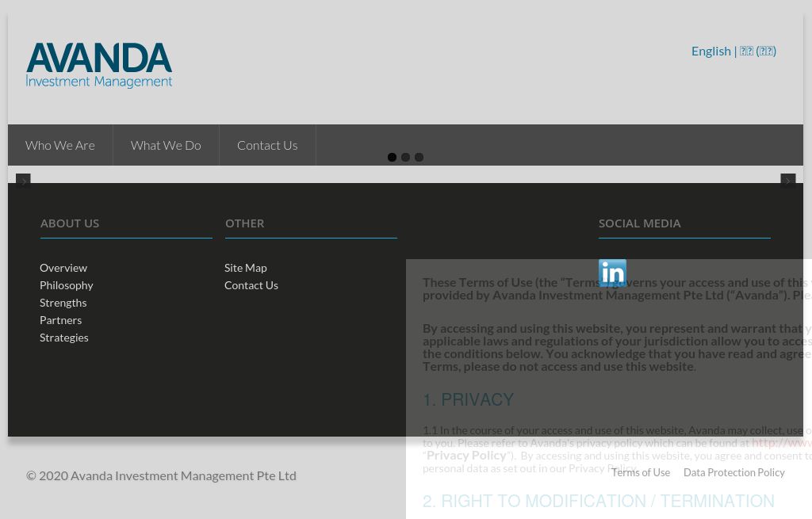Screen dimensions: 812x519
Task: Open the Data Protection Policy
Action: [x=734, y=472]
